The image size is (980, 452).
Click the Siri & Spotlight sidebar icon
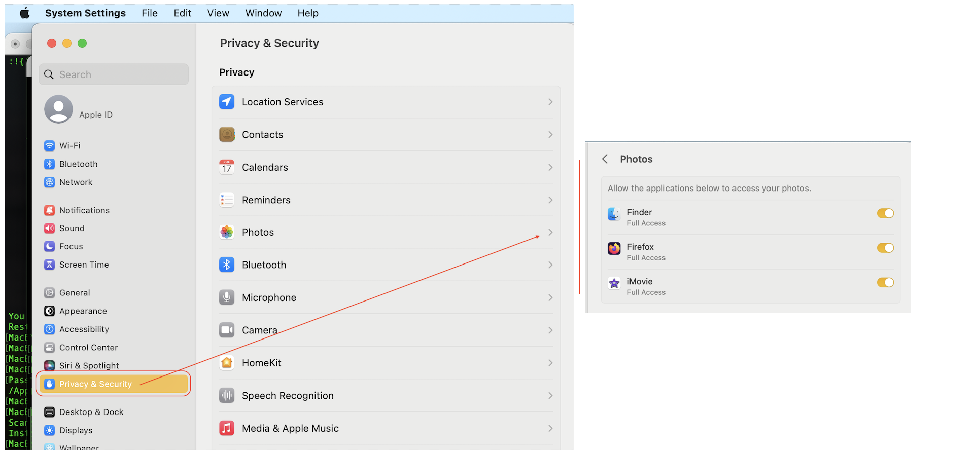[49, 365]
